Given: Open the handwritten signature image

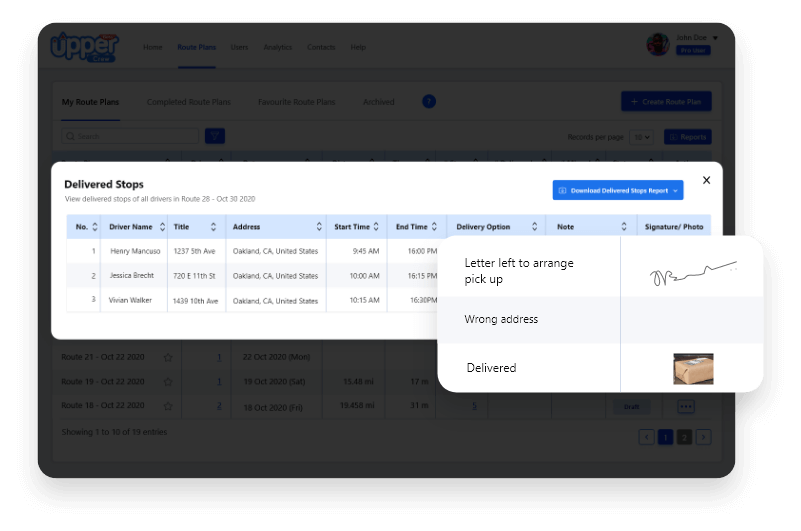Looking at the screenshot, I should 693,273.
